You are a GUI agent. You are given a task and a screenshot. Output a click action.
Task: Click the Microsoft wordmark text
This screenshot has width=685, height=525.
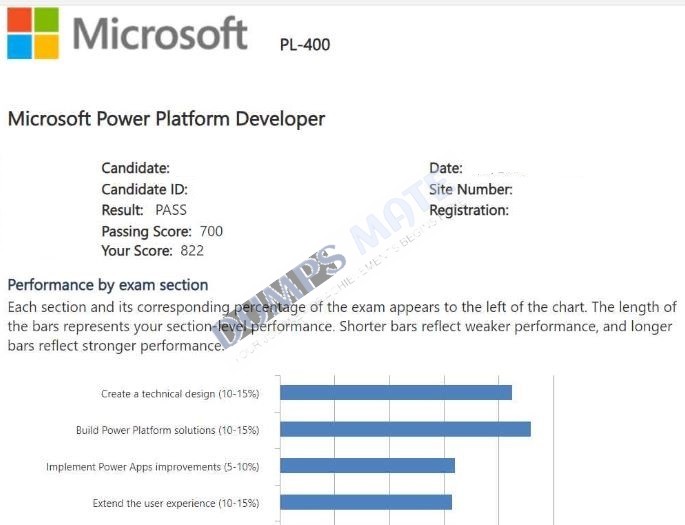coord(160,34)
